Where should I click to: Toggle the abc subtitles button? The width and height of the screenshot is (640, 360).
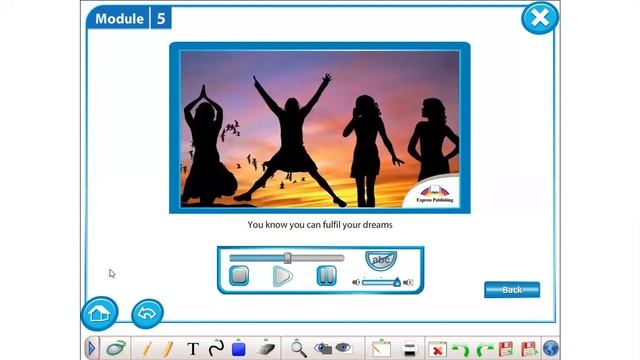(x=381, y=260)
